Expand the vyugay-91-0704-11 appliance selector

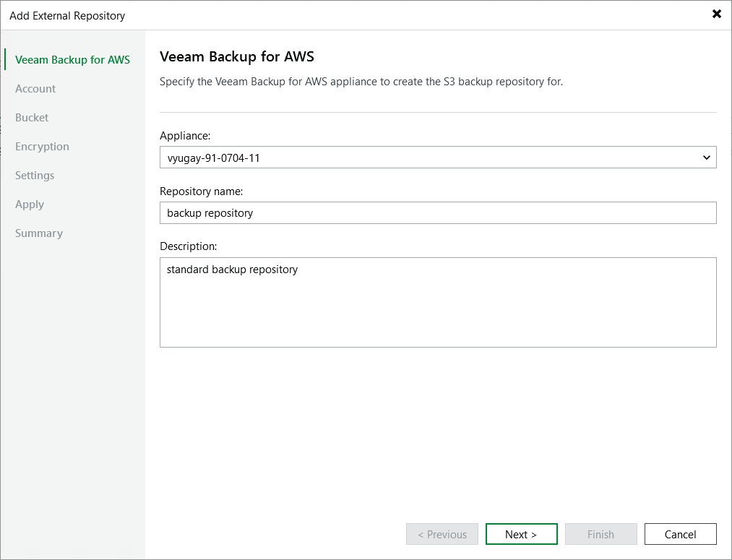pyautogui.click(x=707, y=157)
